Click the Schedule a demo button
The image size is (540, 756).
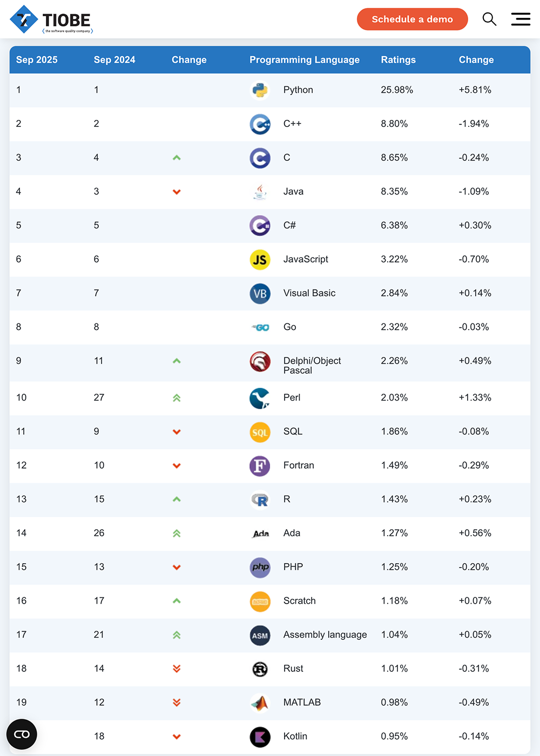coord(412,19)
